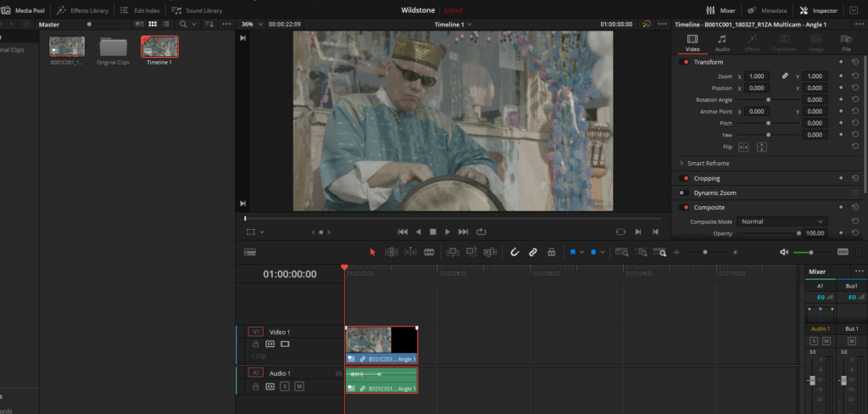Click the Linked Selection chain icon
The image size is (868, 414).
[532, 252]
